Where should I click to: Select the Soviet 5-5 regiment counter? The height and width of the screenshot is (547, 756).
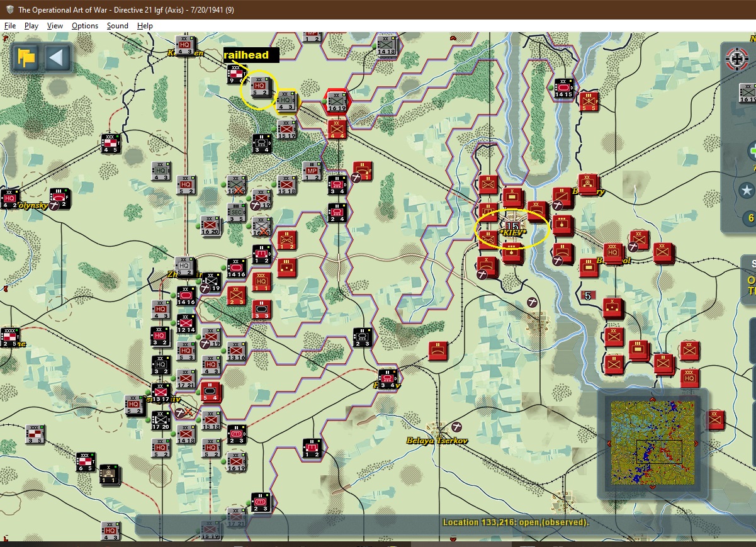coord(589,101)
